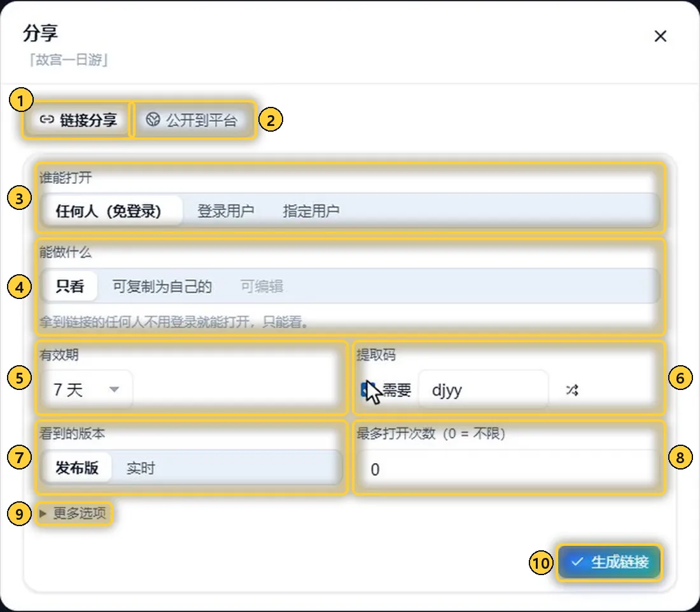
Task: Click the 提取码 label
Action: tap(376, 355)
